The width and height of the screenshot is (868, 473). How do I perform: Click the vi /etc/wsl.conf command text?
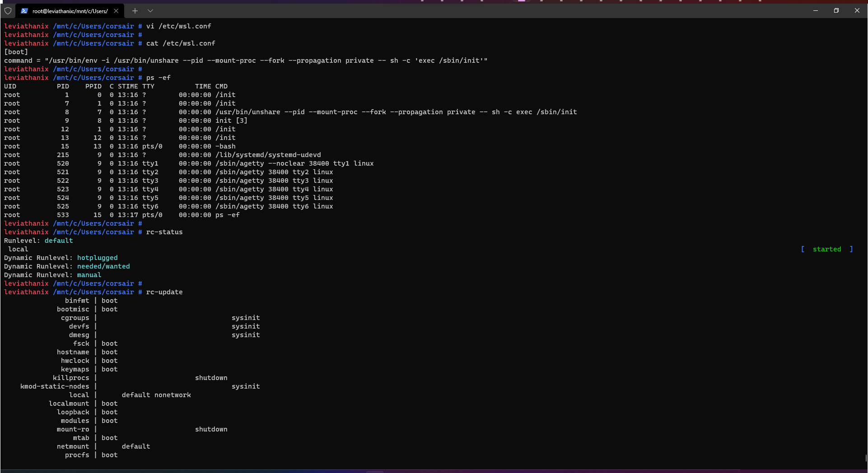coord(178,26)
